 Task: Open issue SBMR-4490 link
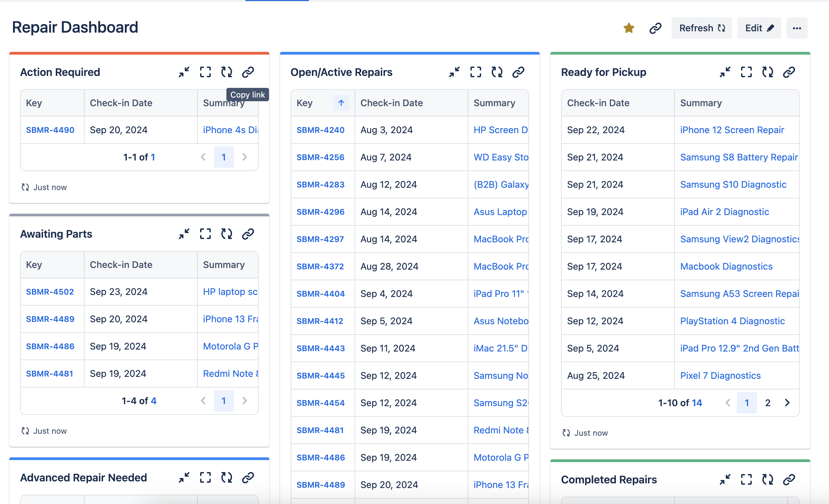click(x=50, y=130)
